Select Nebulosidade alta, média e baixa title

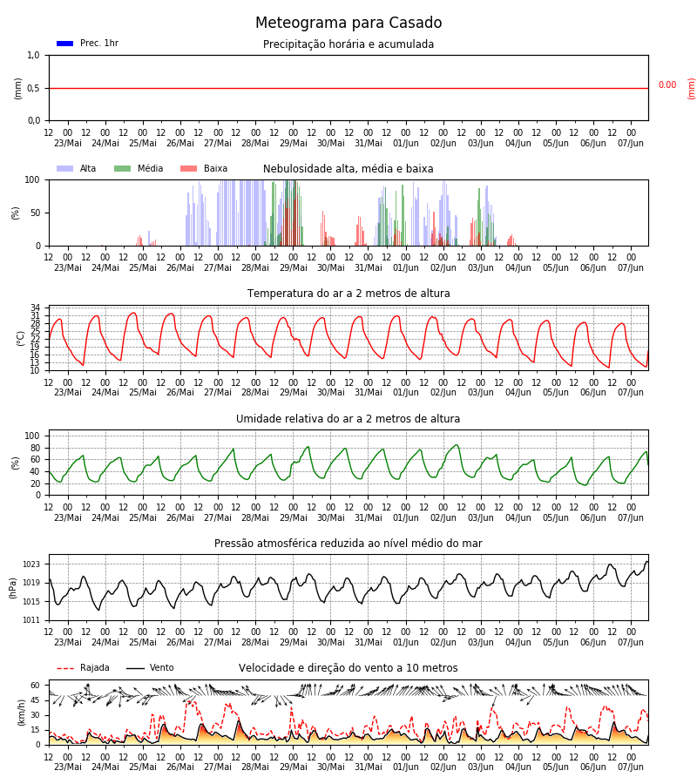pyautogui.click(x=348, y=168)
